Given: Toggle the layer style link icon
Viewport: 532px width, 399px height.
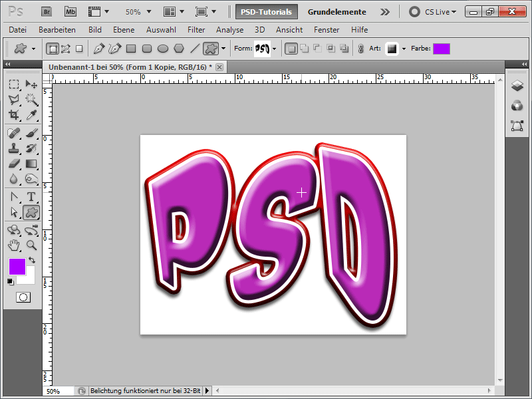Looking at the screenshot, I should [x=360, y=49].
